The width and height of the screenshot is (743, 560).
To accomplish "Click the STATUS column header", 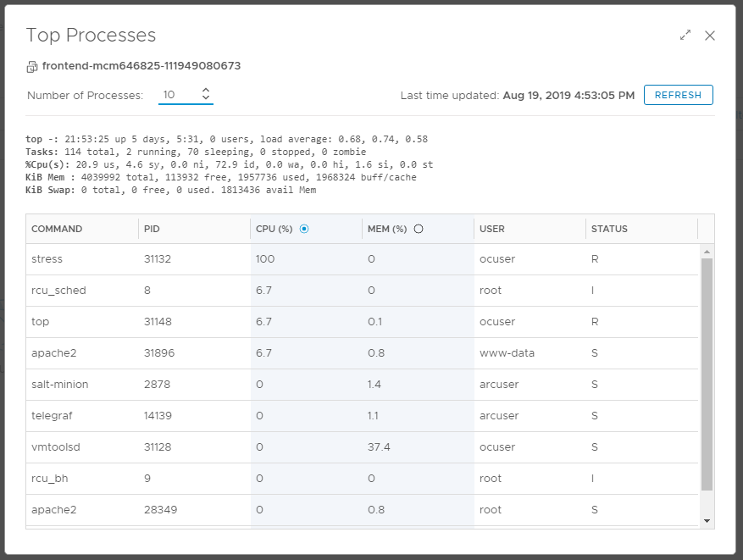I will (609, 229).
